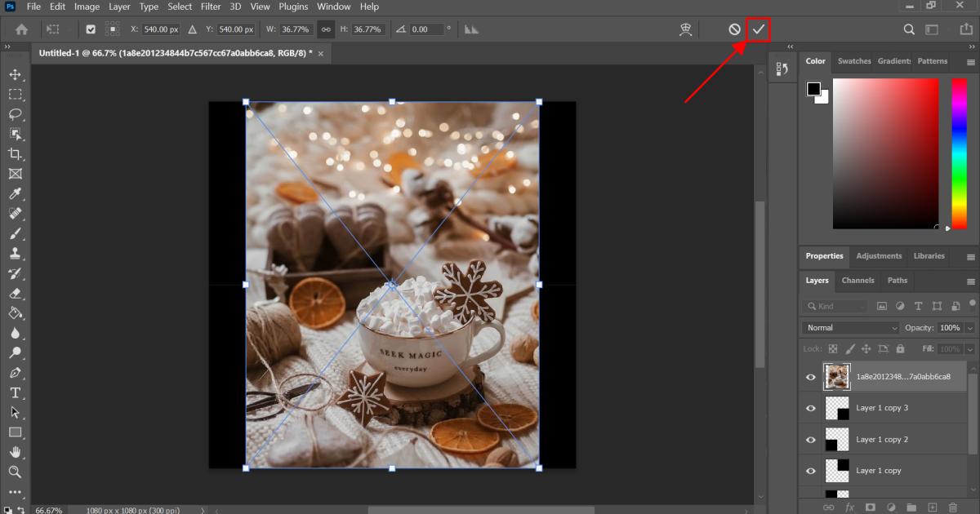Viewport: 980px width, 514px height.
Task: Open the Normal blend mode dropdown
Action: tap(850, 328)
